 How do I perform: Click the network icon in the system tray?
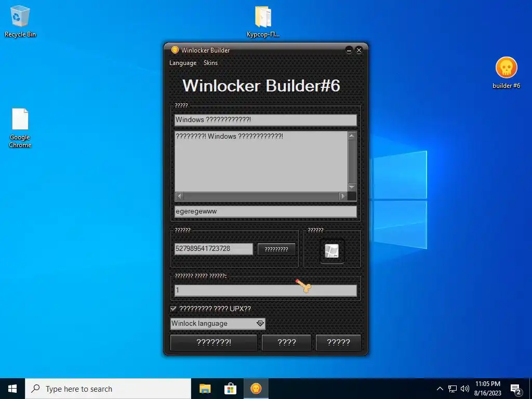tap(453, 389)
